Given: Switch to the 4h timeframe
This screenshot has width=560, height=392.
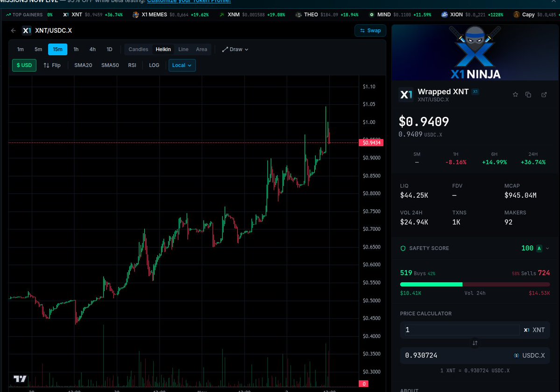Looking at the screenshot, I should [x=92, y=50].
